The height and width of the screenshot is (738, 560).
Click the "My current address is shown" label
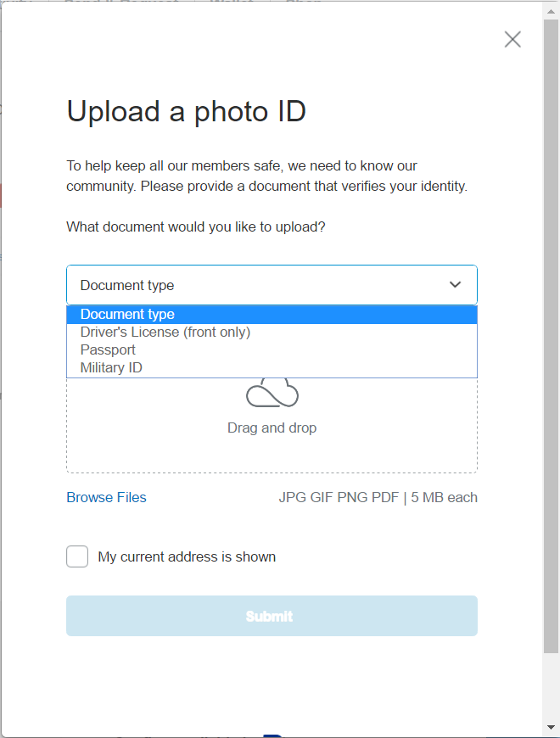click(x=187, y=557)
